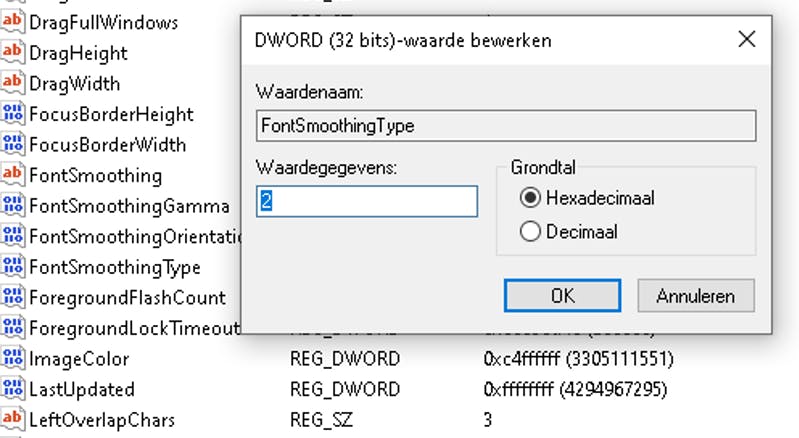Viewport: 799px width, 438px height.
Task: Close the DWORD edit dialog
Action: tap(745, 40)
